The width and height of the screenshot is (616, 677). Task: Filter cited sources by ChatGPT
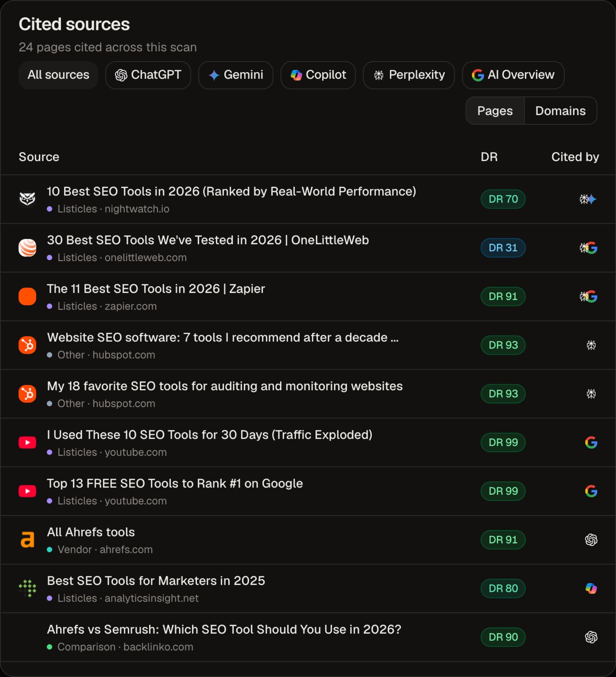[x=148, y=75]
